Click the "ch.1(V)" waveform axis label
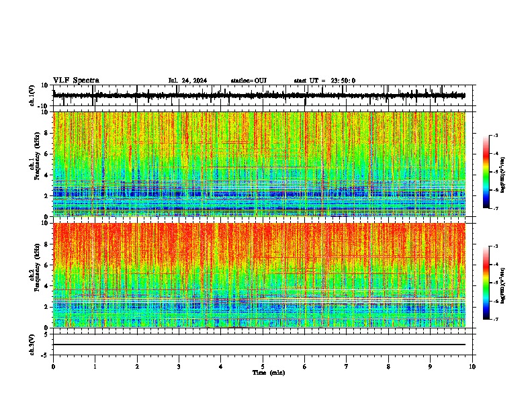Screen dimensions: 532x411 [32, 95]
